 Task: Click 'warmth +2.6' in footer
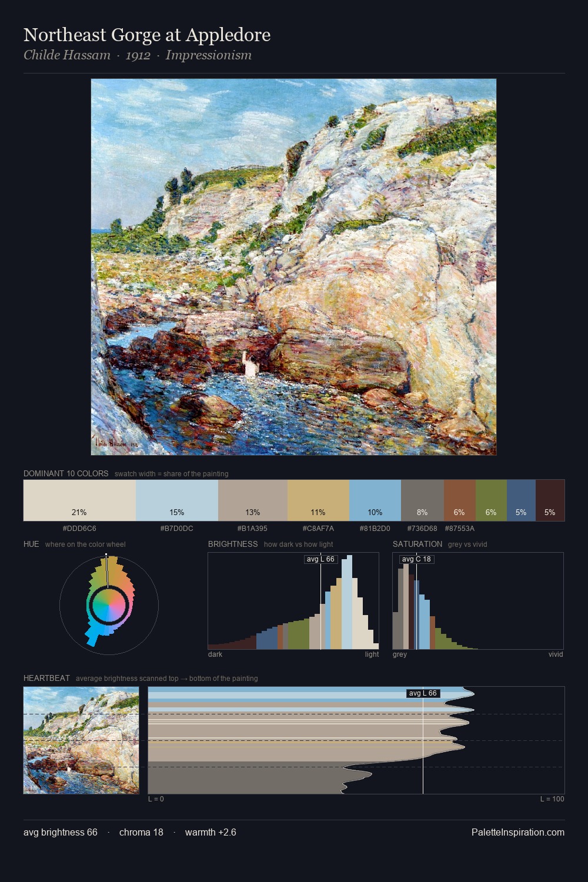(x=211, y=832)
